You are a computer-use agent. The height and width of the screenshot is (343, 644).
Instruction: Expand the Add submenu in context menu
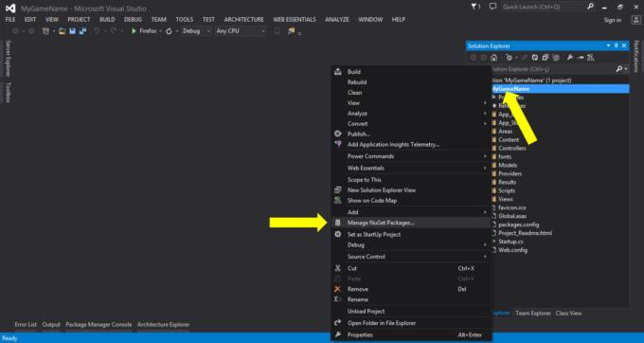pos(411,212)
